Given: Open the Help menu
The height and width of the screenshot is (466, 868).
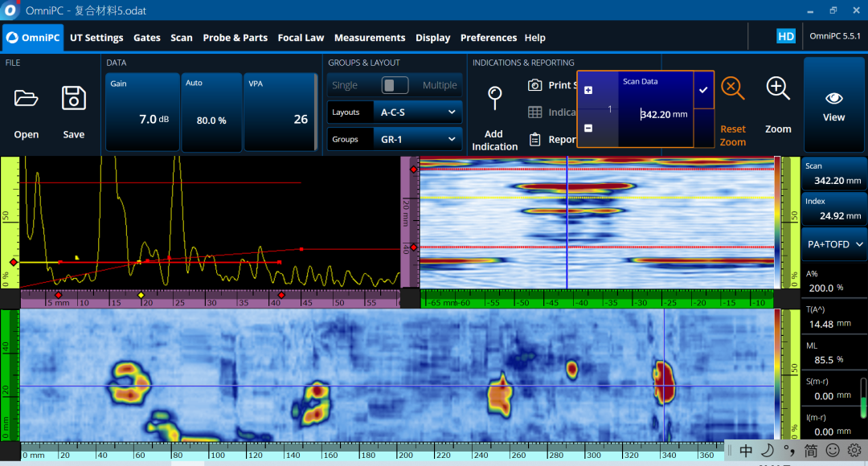Looking at the screenshot, I should (534, 38).
